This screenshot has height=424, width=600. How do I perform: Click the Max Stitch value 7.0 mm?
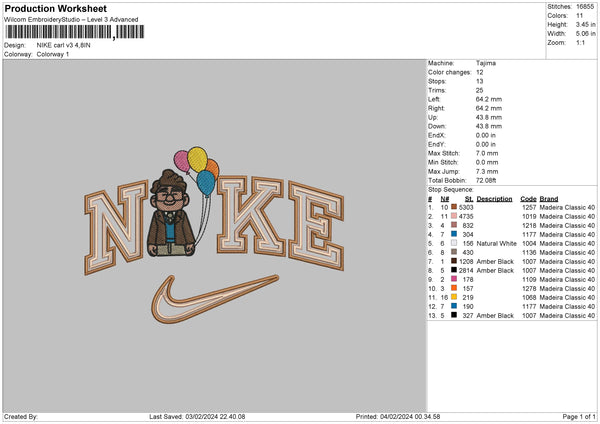[x=487, y=153]
